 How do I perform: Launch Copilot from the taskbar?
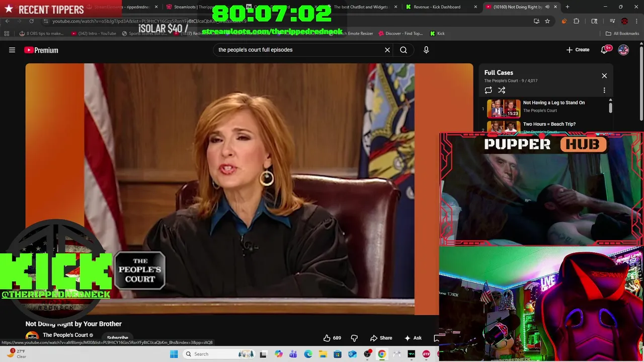point(278,354)
